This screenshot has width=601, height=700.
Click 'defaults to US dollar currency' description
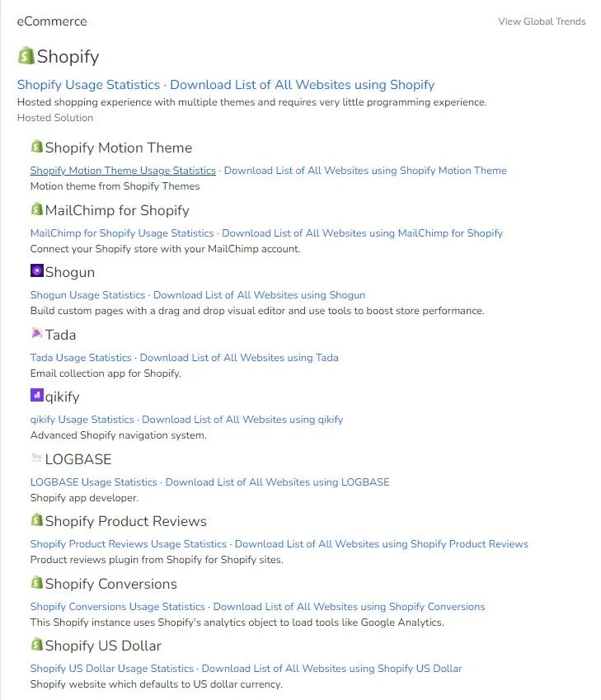(157, 685)
